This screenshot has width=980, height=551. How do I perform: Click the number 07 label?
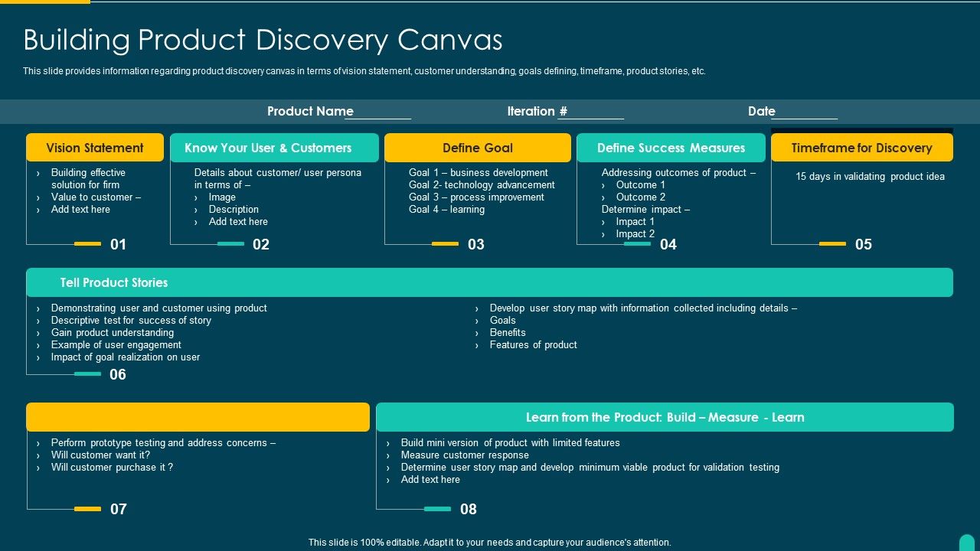tap(118, 509)
